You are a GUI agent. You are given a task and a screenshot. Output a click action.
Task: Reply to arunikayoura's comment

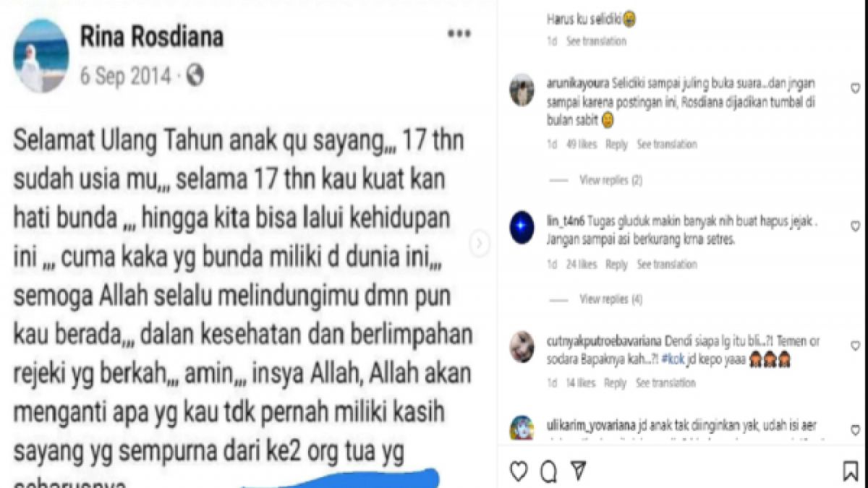pos(616,145)
